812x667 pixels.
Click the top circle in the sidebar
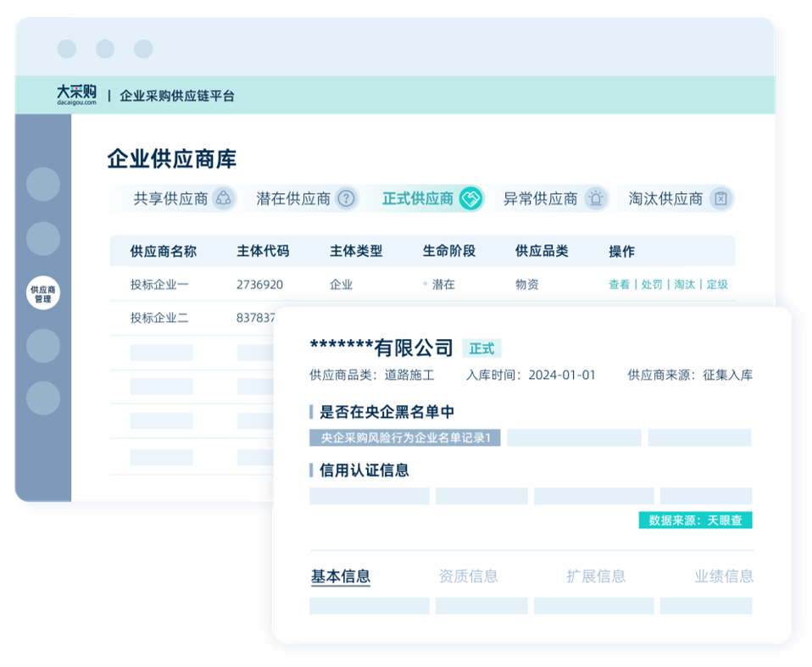pyautogui.click(x=43, y=184)
